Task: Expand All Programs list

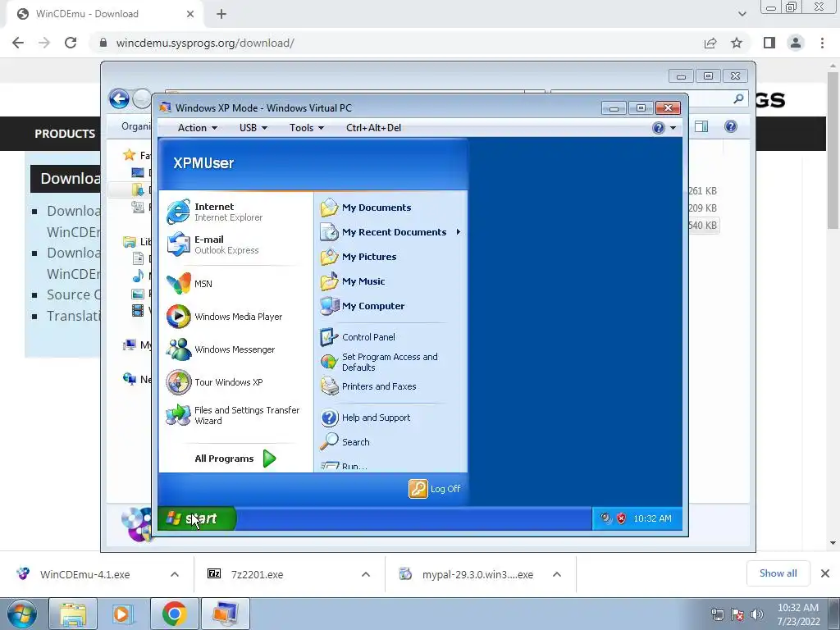Action: [235, 459]
